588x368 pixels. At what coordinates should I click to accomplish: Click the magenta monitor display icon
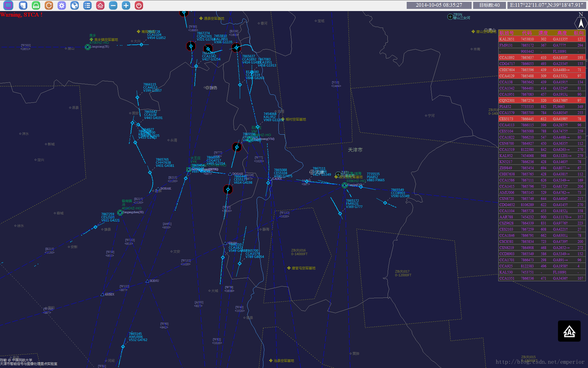tap(8, 5)
